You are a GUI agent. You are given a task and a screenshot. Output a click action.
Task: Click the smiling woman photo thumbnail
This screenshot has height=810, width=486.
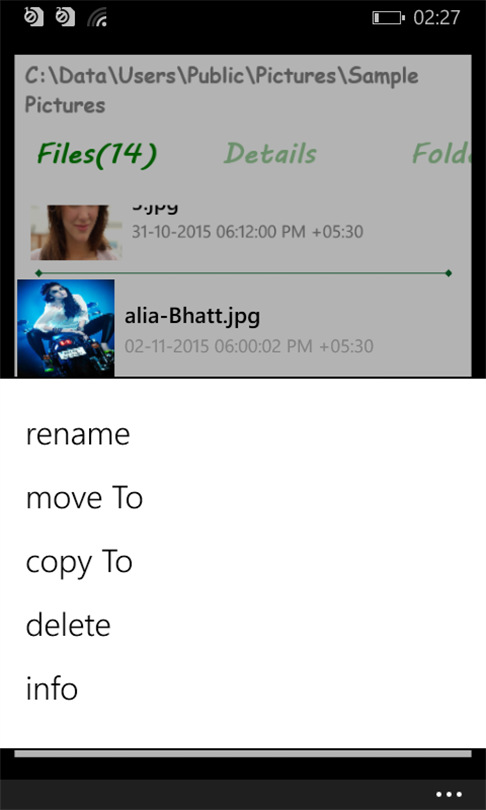pos(76,232)
